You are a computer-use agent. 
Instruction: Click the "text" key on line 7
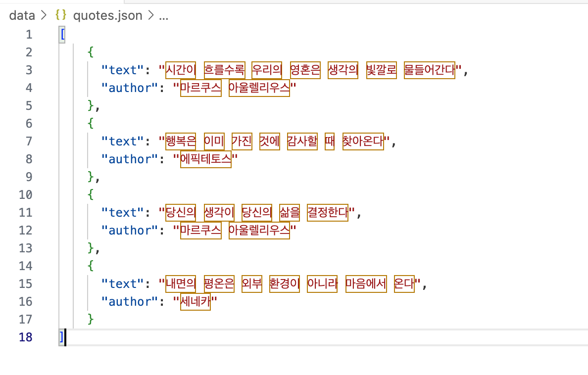point(123,141)
